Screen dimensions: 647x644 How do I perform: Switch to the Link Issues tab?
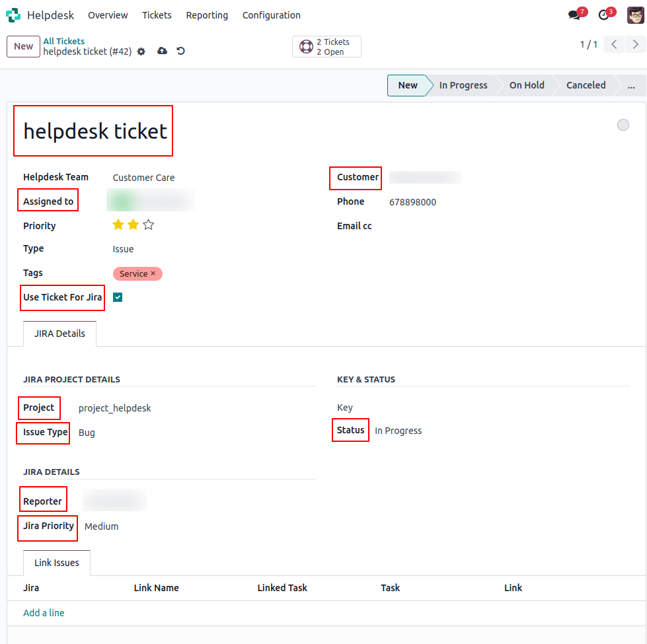pyautogui.click(x=57, y=563)
